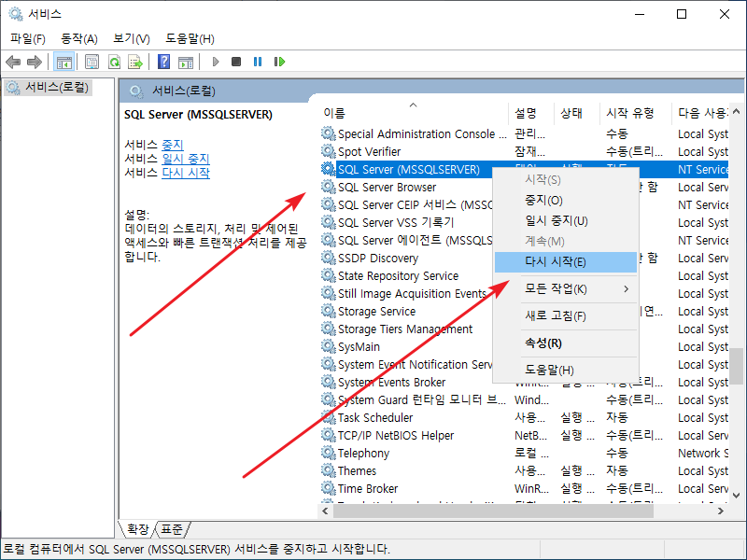This screenshot has height=560, width=747.
Task: Click the Forward arrow toolbar icon
Action: (35, 62)
